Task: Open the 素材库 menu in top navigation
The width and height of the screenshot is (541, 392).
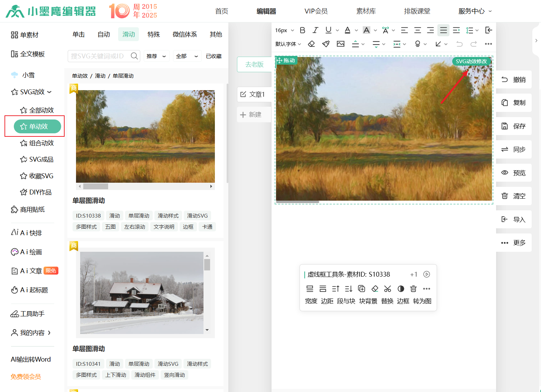Action: point(366,11)
